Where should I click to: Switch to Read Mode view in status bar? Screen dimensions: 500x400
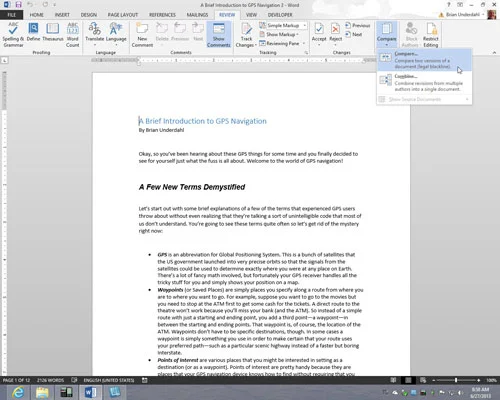(393, 380)
